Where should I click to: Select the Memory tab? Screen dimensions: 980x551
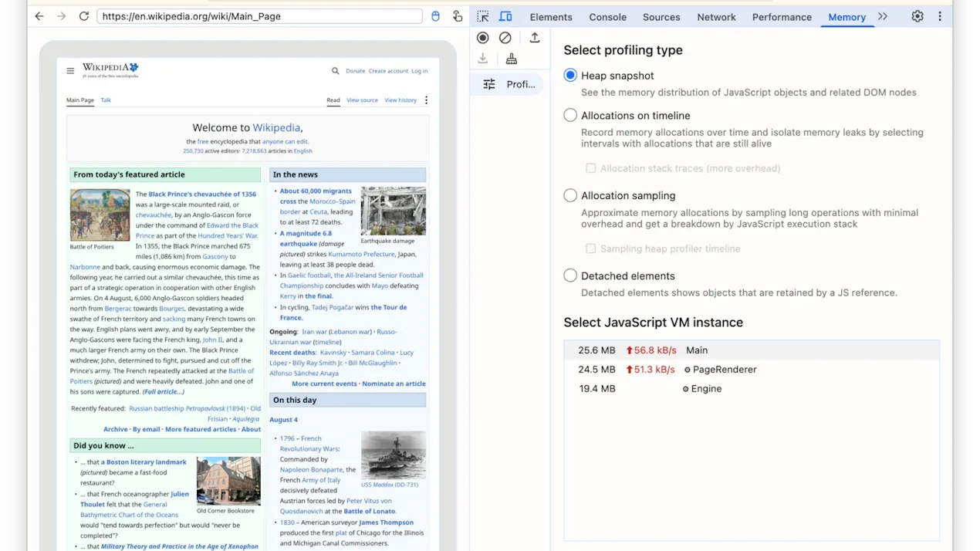[x=847, y=17]
